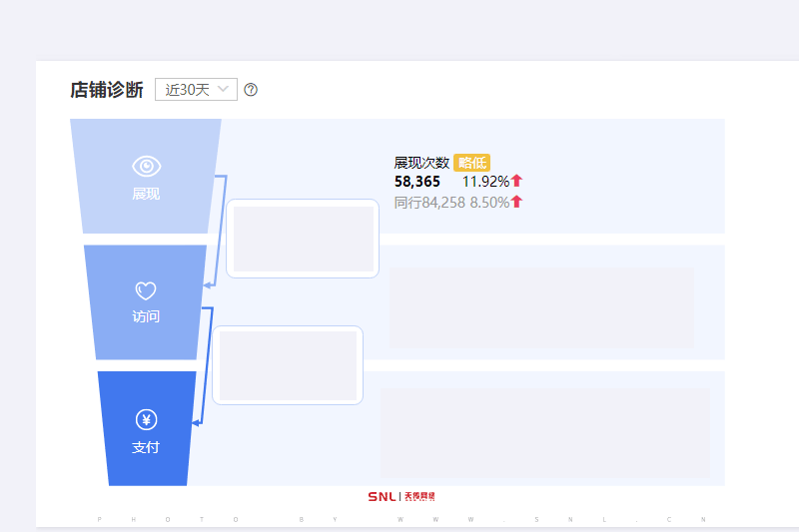Click the 略低 yellow status badge

(471, 163)
